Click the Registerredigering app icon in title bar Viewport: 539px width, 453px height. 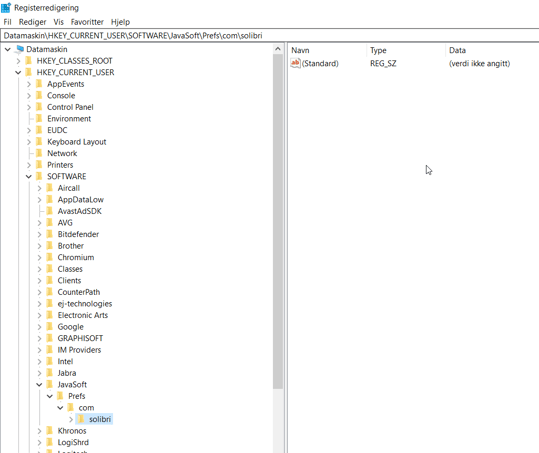6,7
